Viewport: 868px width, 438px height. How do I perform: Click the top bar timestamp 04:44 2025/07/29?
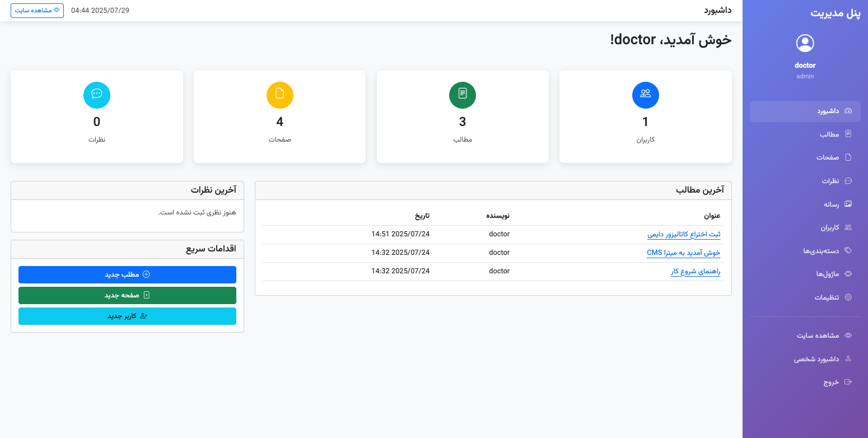100,11
